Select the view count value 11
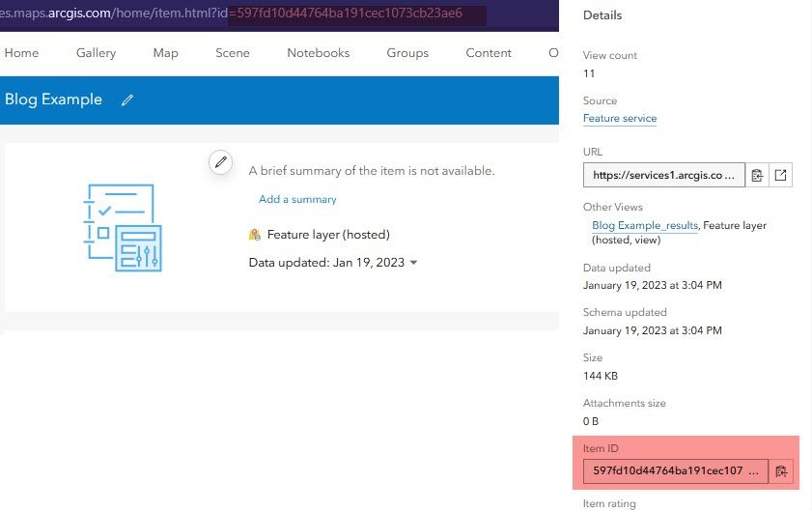 tap(589, 73)
